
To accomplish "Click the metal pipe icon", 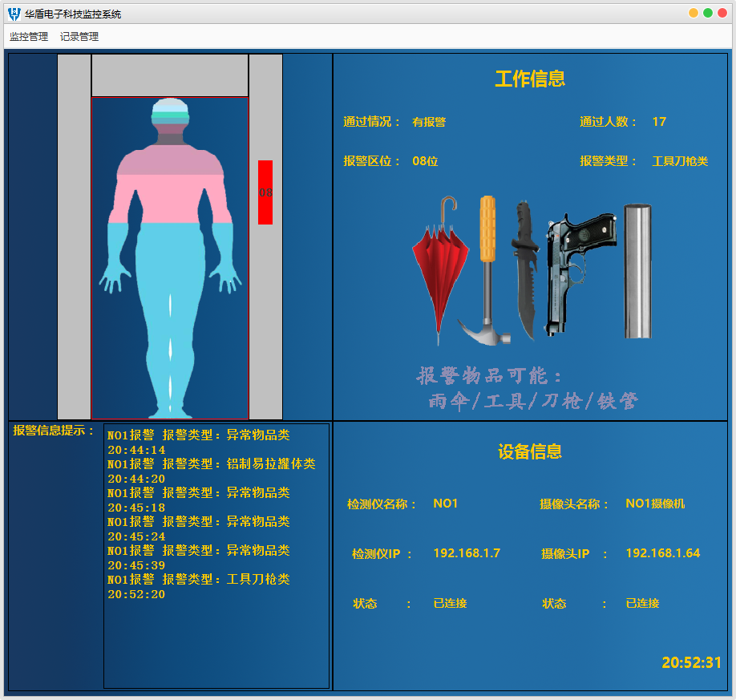I will 637,271.
